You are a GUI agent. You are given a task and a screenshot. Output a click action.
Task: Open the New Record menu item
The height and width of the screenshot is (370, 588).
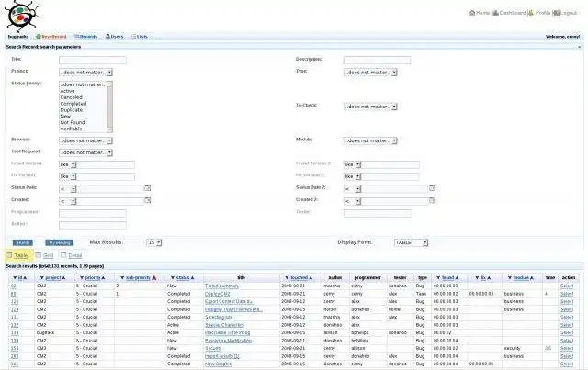point(53,37)
